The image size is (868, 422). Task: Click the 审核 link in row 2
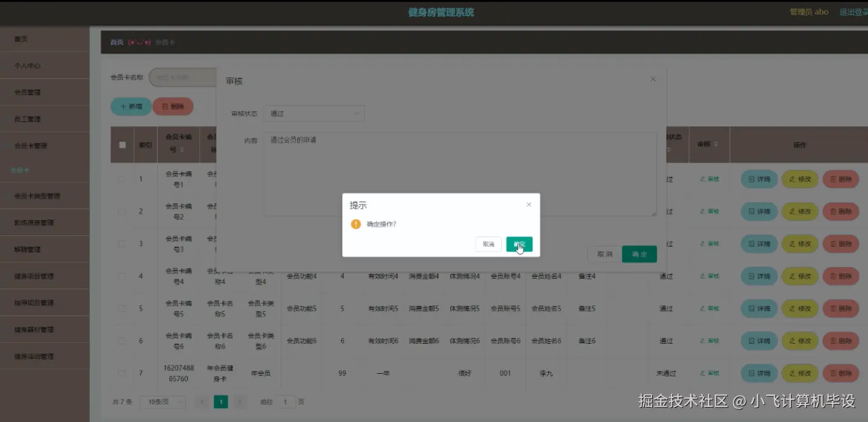710,211
